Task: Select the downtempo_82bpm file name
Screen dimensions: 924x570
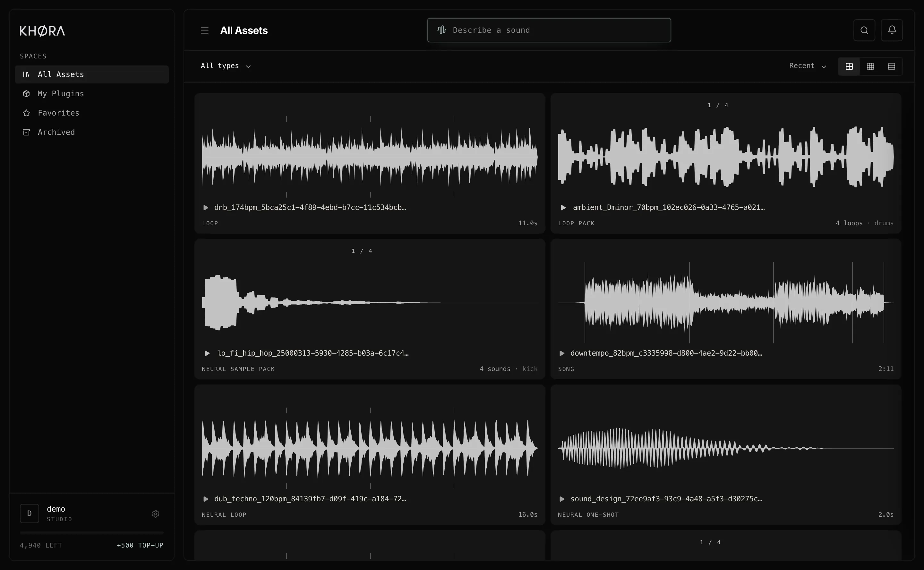Action: coord(666,353)
